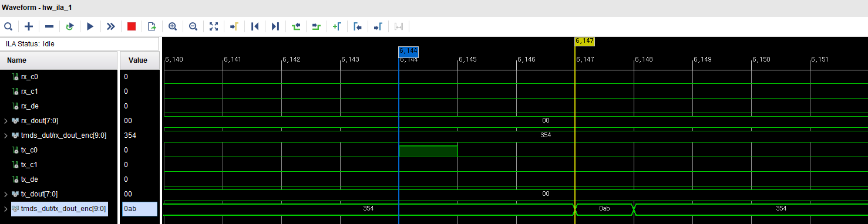The image size is (868, 224).
Task: Expand the tmds_dut/tx_dout_enc[9:0] bus
Action: click(x=6, y=209)
